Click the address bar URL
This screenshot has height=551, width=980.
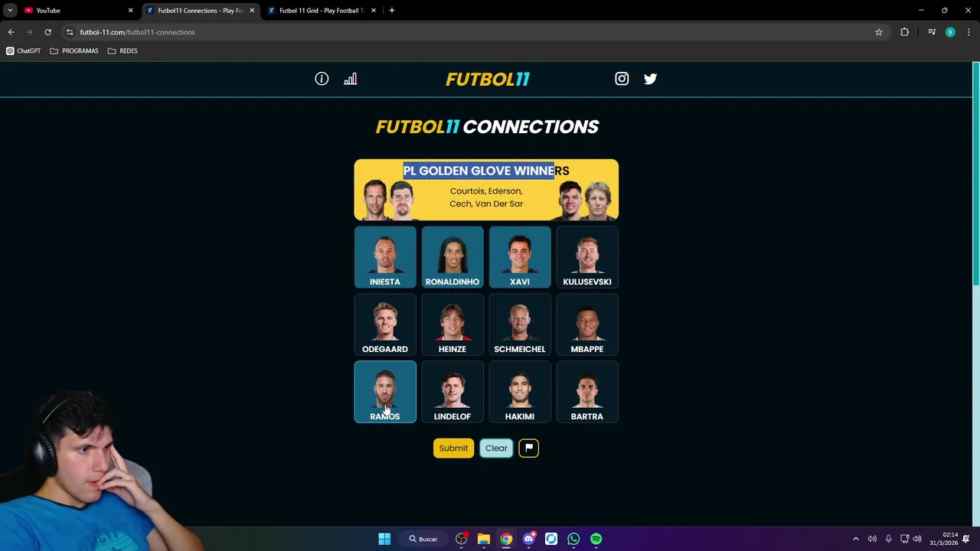click(x=137, y=32)
